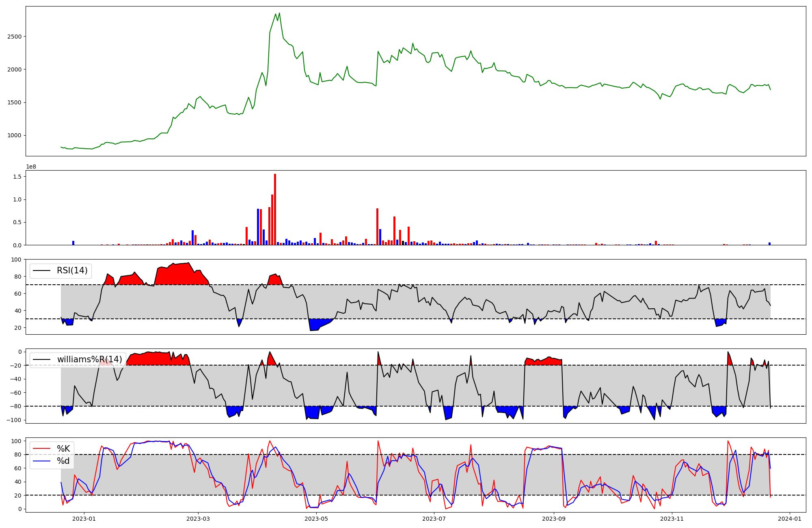Click the 1.5 volume axis tick label

(17, 177)
